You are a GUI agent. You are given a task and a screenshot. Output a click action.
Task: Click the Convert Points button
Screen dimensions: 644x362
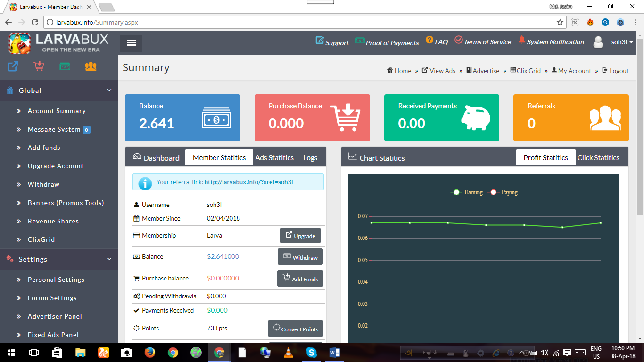[296, 329]
